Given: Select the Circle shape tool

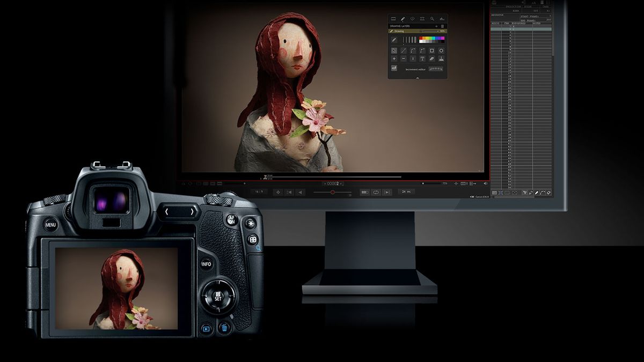Looking at the screenshot, I should pyautogui.click(x=441, y=50).
